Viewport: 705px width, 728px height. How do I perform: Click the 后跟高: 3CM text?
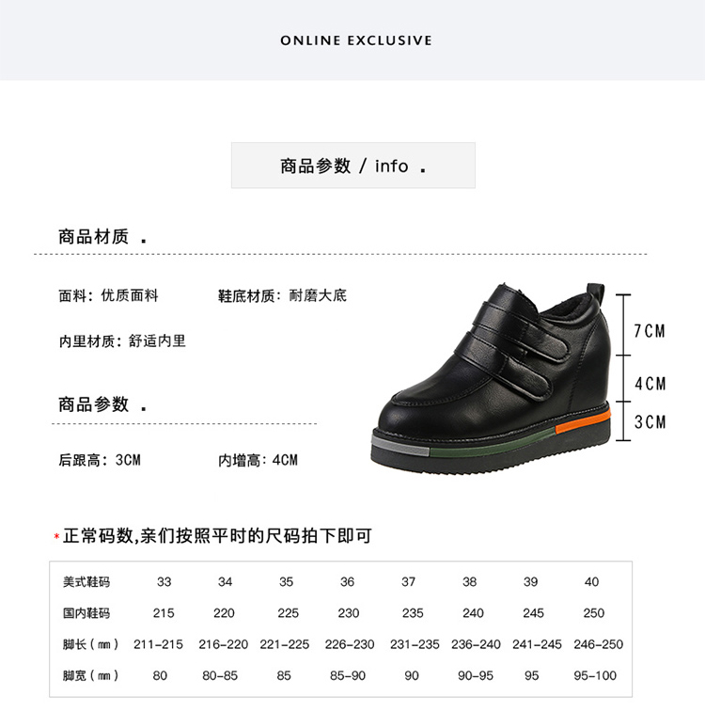[x=100, y=460]
